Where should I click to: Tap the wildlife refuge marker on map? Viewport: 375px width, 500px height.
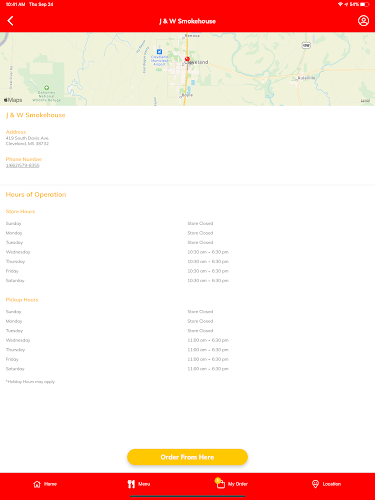[47, 88]
